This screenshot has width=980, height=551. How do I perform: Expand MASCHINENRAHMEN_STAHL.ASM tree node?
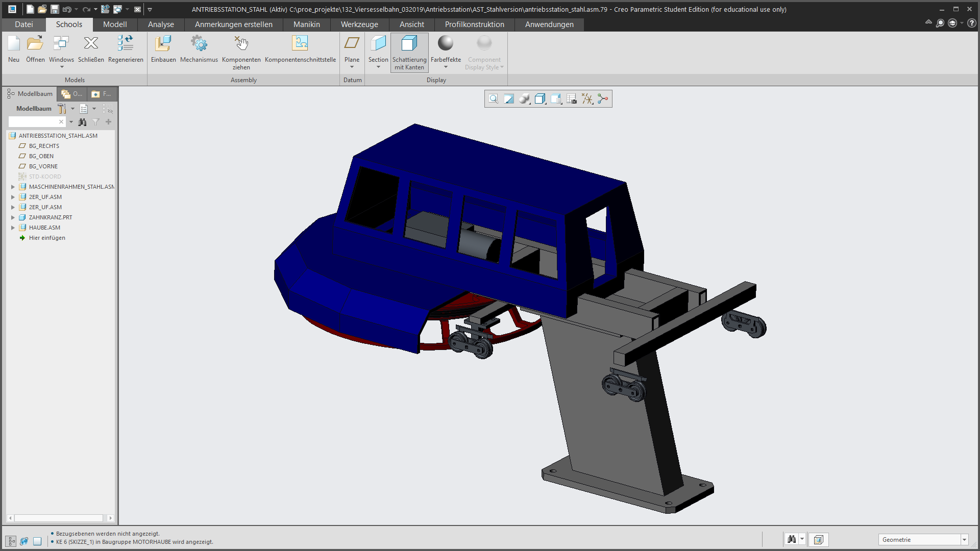coord(13,187)
